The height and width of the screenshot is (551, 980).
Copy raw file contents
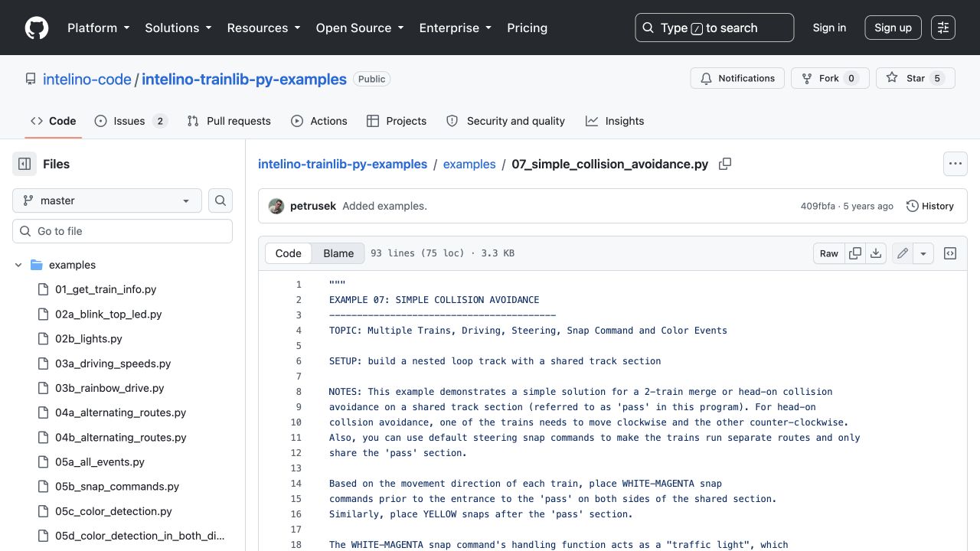tap(855, 253)
